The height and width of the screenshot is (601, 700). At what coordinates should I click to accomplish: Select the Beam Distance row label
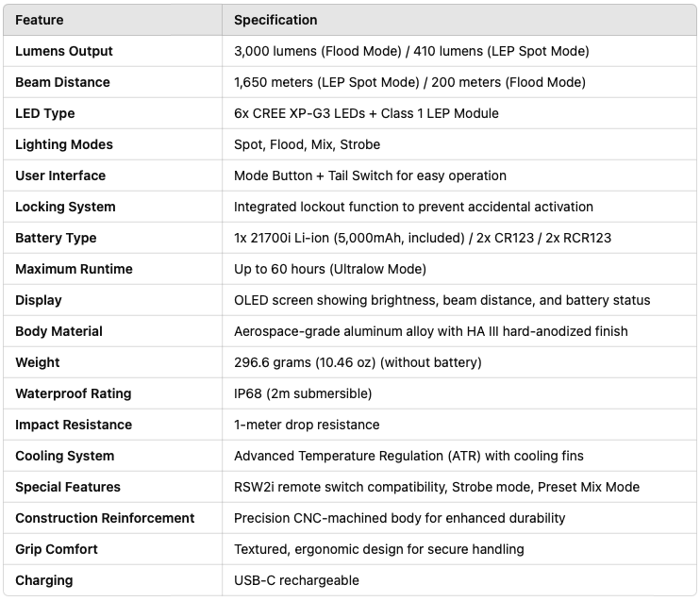pos(62,82)
